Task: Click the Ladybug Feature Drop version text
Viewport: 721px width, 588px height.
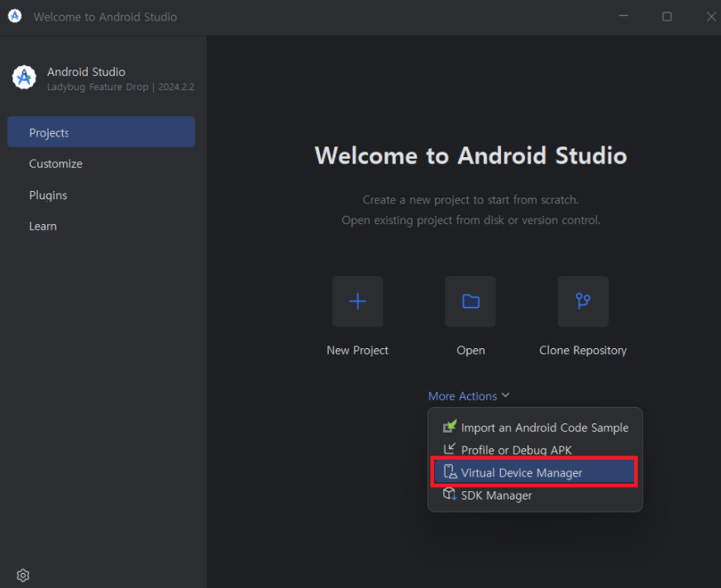Action: coord(121,87)
